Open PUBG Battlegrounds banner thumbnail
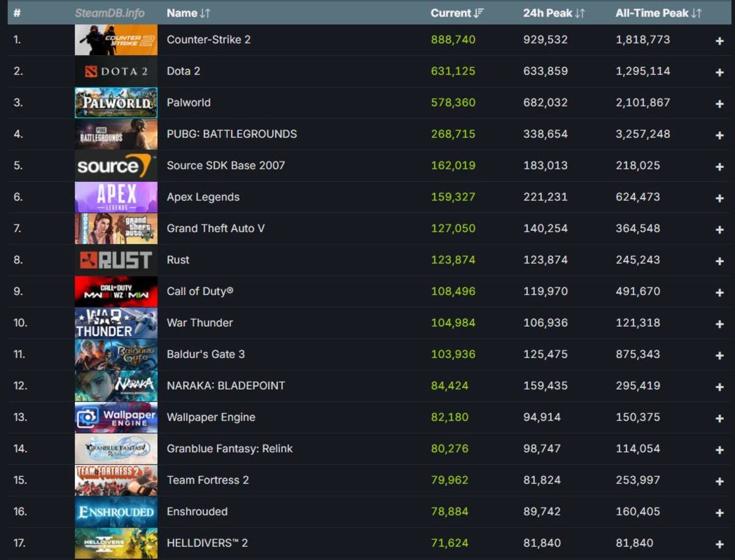 116,134
